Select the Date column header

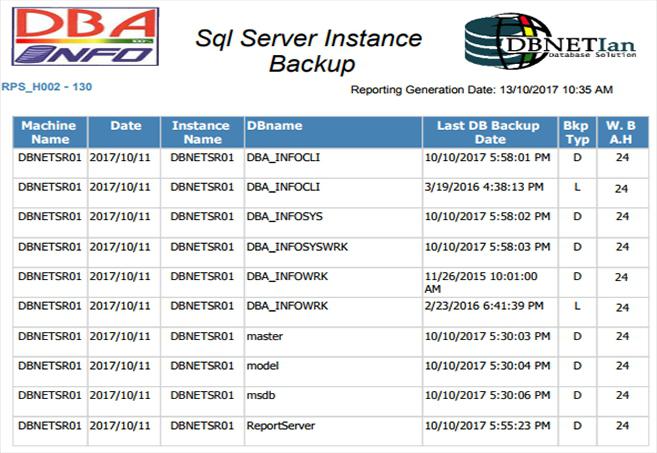[124, 132]
